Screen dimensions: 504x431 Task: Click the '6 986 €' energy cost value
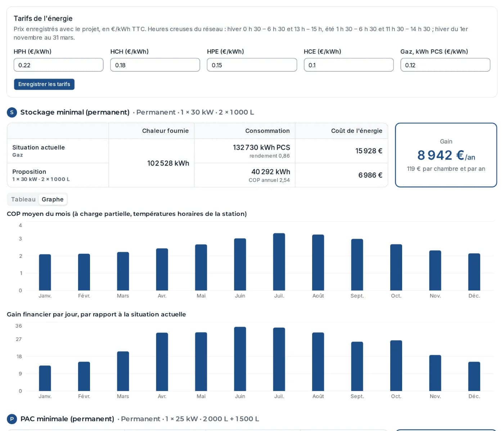370,175
